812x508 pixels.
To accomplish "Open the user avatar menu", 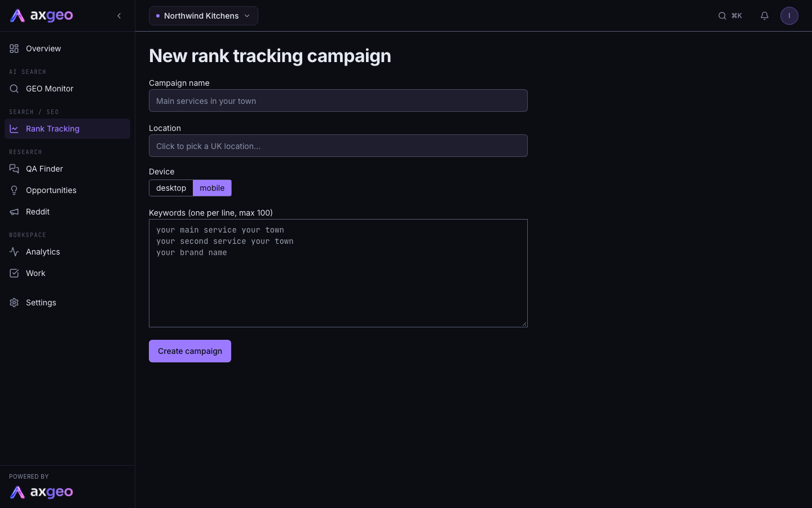I will (x=789, y=16).
